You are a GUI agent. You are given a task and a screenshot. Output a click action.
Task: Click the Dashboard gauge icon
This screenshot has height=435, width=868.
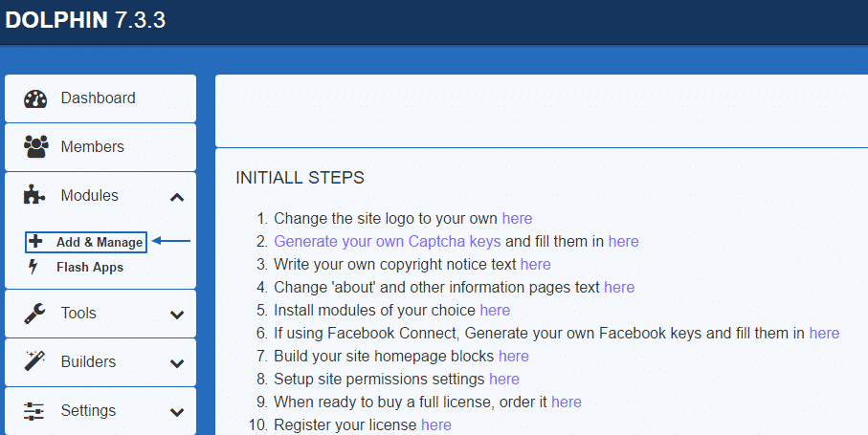click(x=36, y=98)
